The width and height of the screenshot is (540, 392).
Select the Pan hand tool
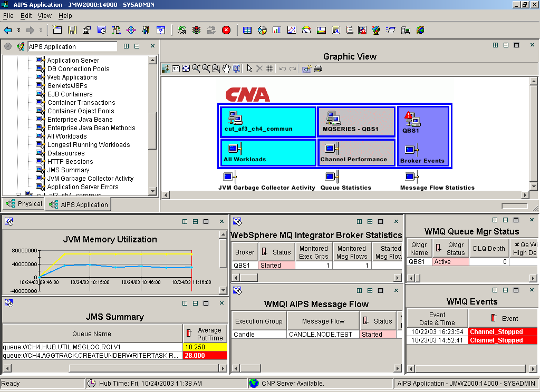pos(226,68)
